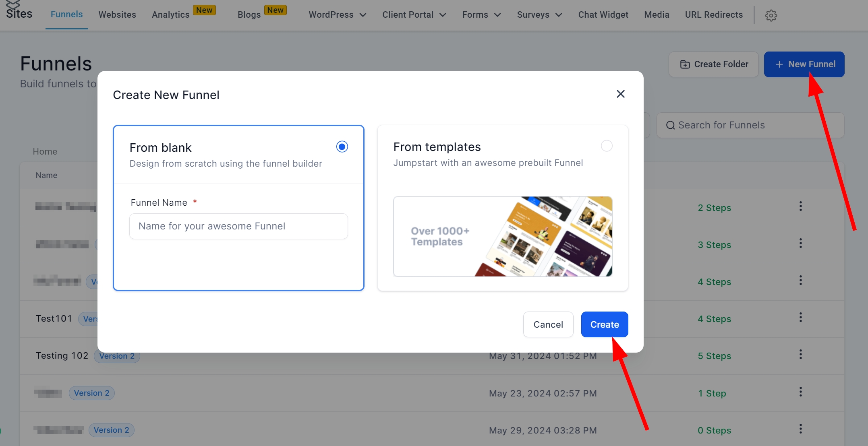Close the Create New Funnel dialog
Viewport: 868px width, 446px height.
[620, 94]
